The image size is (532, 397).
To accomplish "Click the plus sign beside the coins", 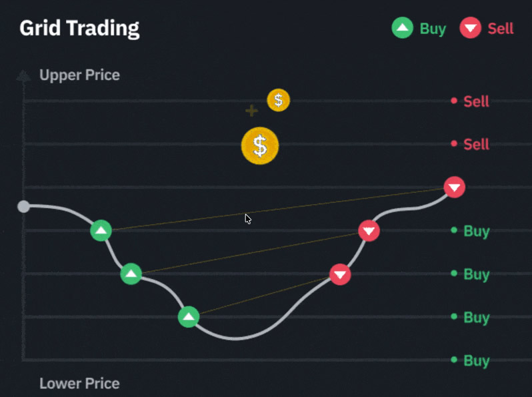I will (251, 110).
